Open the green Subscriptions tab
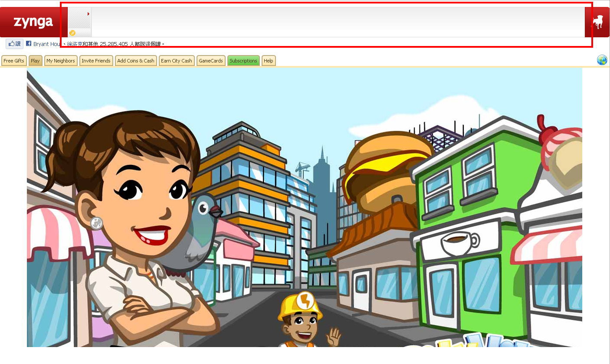Image resolution: width=610 pixels, height=364 pixels. [x=243, y=61]
